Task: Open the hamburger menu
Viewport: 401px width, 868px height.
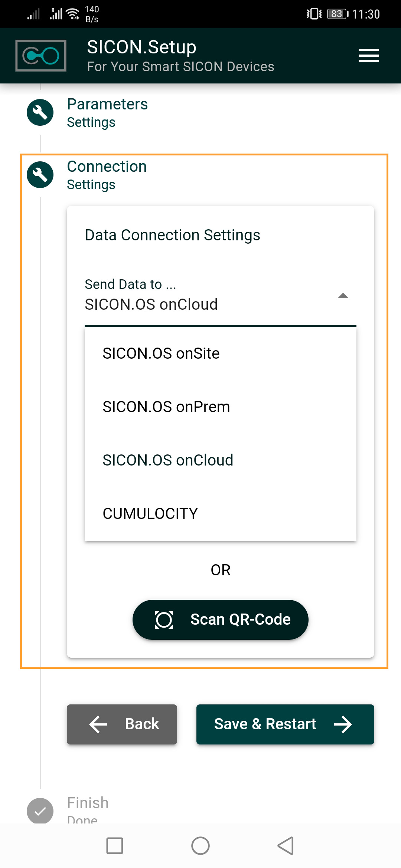Action: click(x=369, y=56)
